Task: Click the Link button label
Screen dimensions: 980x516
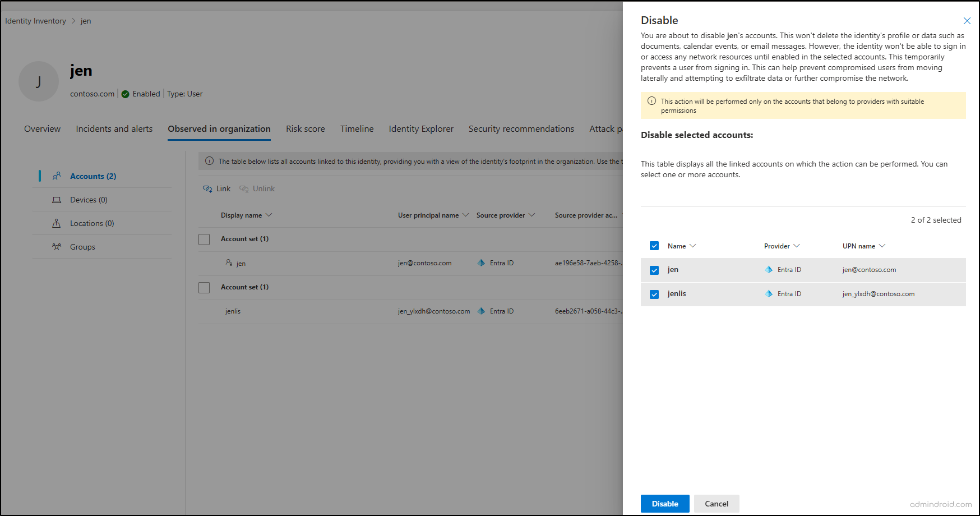Action: (x=223, y=189)
